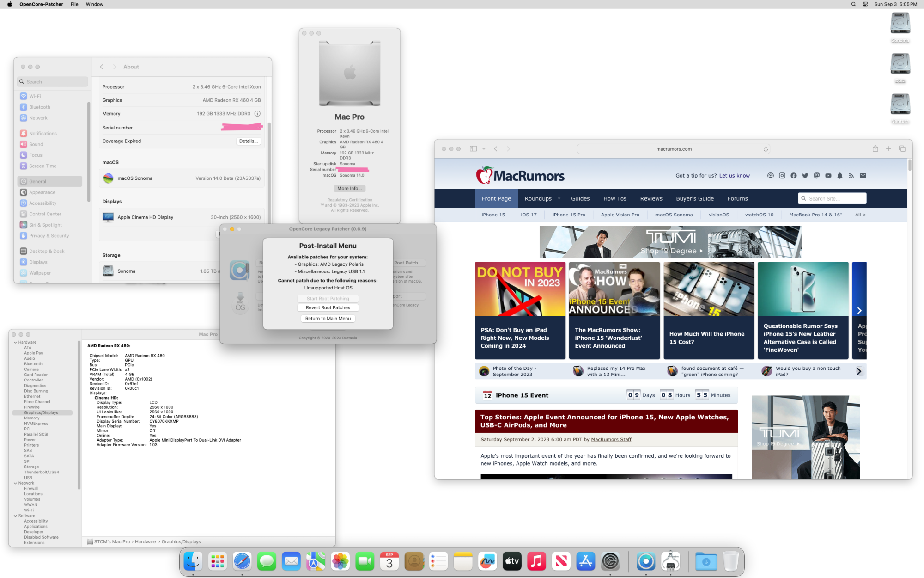Expand Roundups dropdown arrow on MacRumors
The image size is (924, 578).
(559, 199)
